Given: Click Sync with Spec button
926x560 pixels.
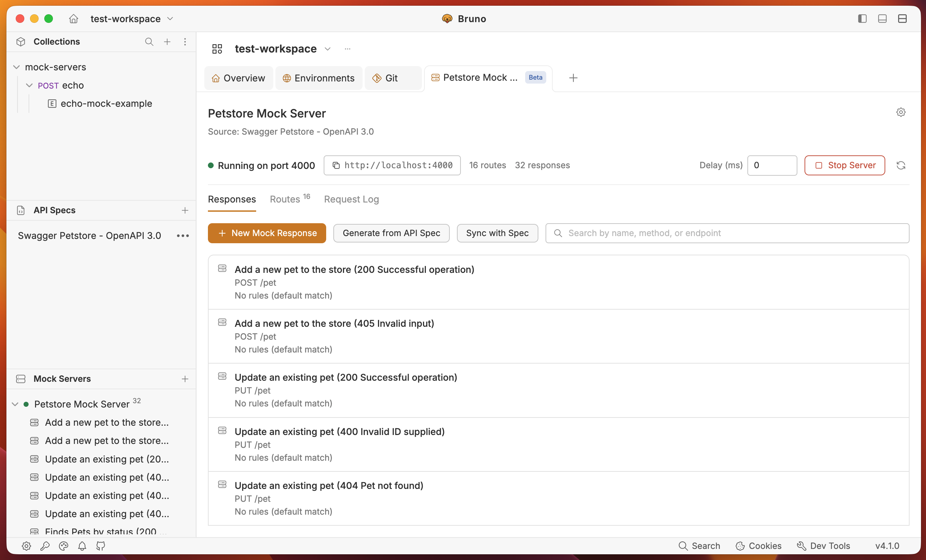Looking at the screenshot, I should coord(497,233).
